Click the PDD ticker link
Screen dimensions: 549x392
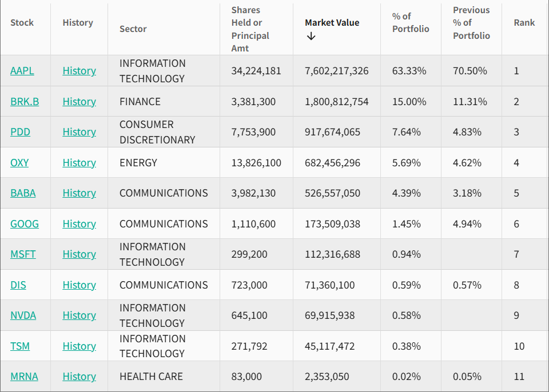tap(20, 132)
